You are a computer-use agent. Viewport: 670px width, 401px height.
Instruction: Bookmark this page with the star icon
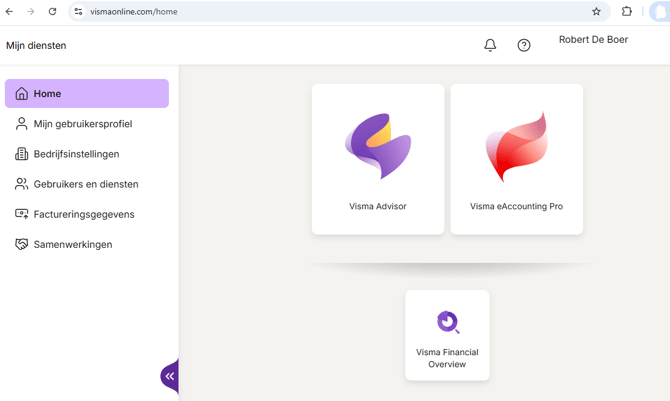coord(597,12)
